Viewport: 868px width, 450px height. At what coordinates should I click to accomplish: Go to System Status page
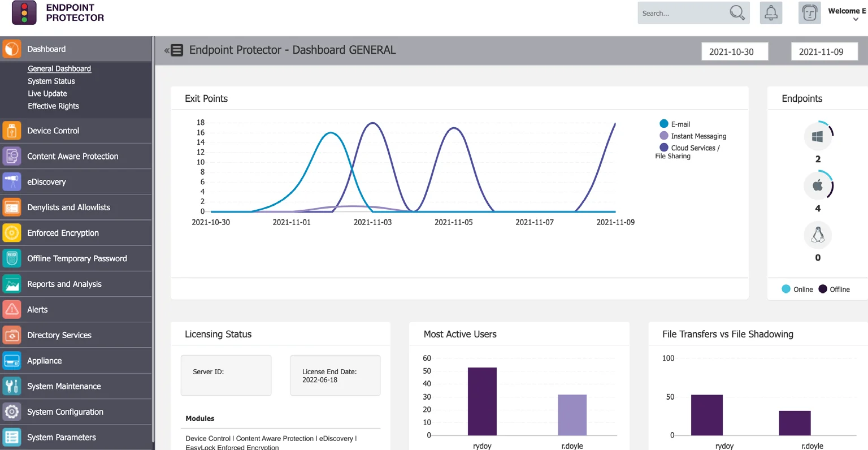51,81
